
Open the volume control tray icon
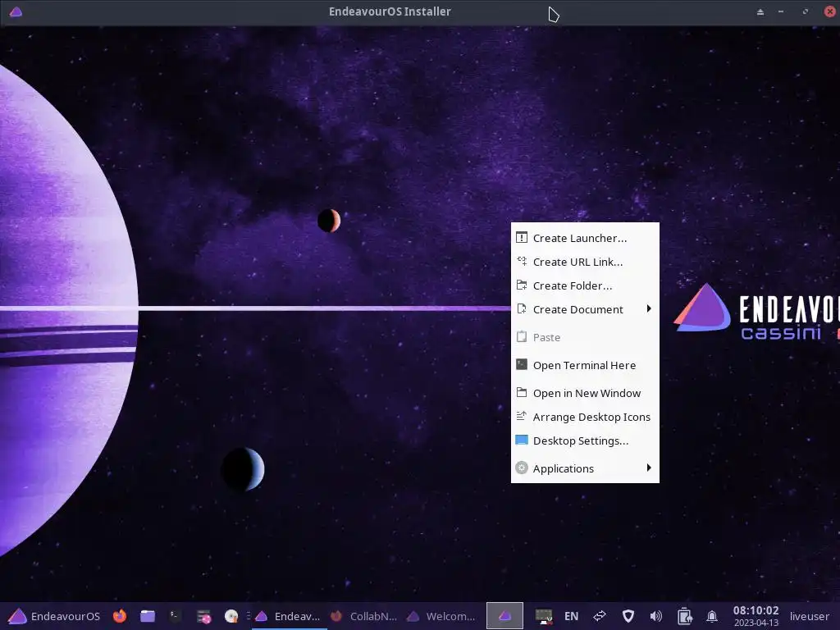click(655, 616)
